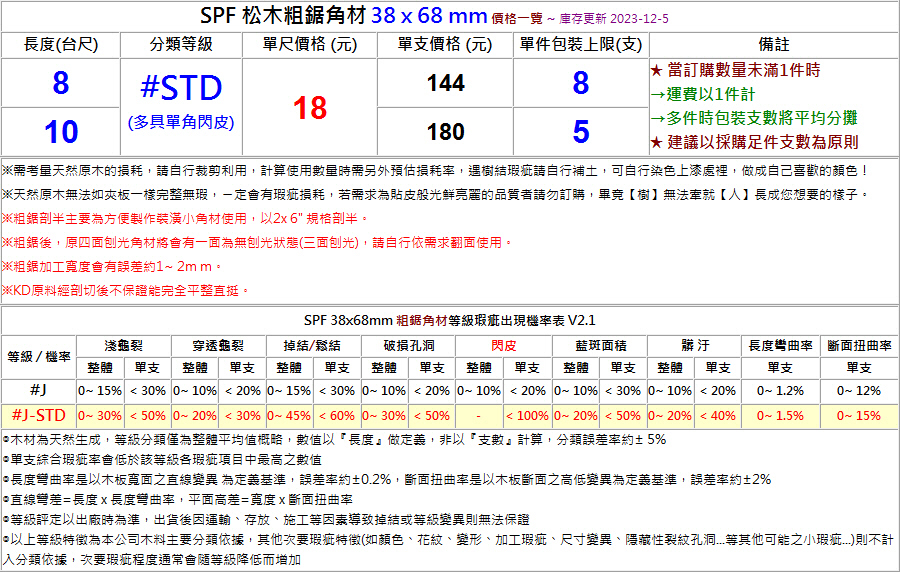Screen dimensions: 900x572
Task: Click the #J-STD grade row label
Action: click(38, 415)
